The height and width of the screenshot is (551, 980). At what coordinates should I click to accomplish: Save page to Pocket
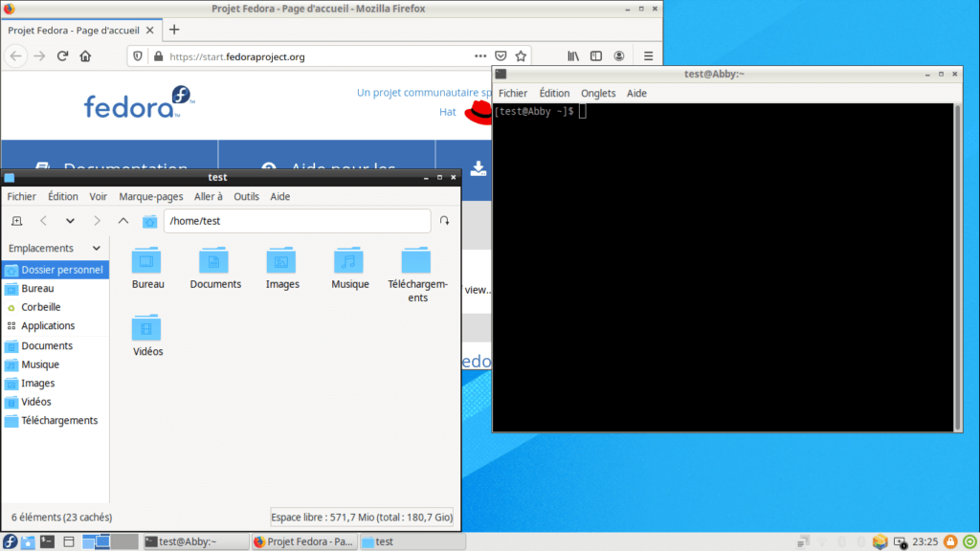click(x=501, y=56)
